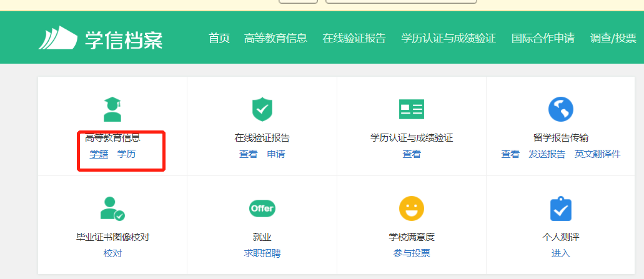The image size is (644, 279).
Task: Select 在线验证报告 in the navigation bar
Action: (354, 39)
